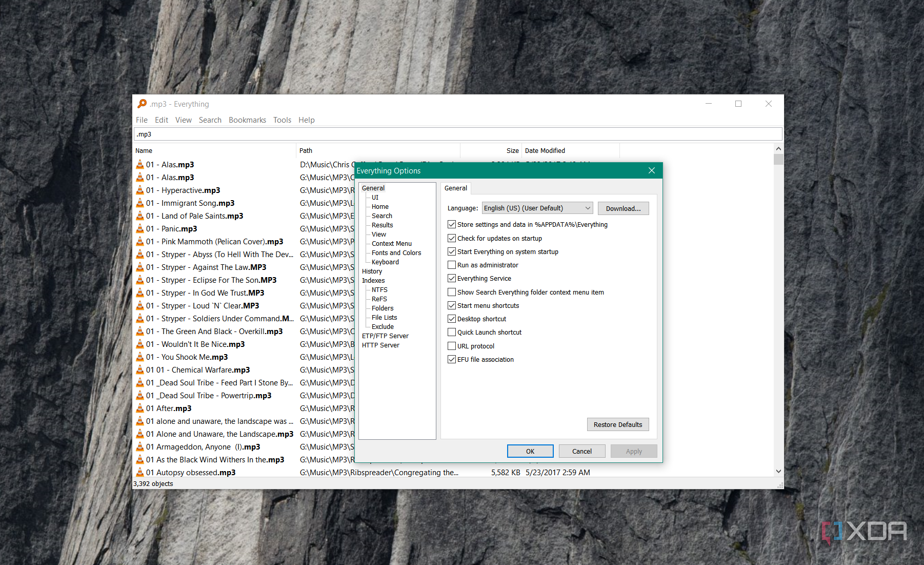Viewport: 924px width, 565px height.
Task: Click the VLC icon beside 01 - Immigrant Song.mp3
Action: tap(140, 203)
